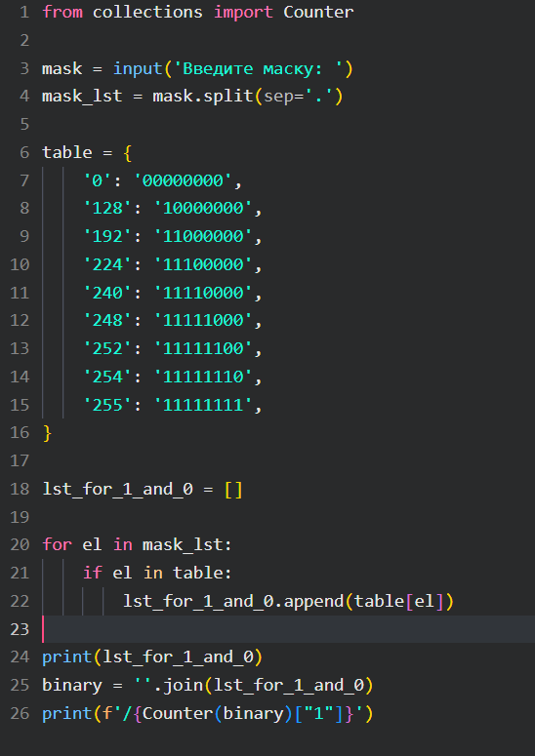535x756 pixels.
Task: Click the '224' dictionary key
Action: [x=107, y=264]
